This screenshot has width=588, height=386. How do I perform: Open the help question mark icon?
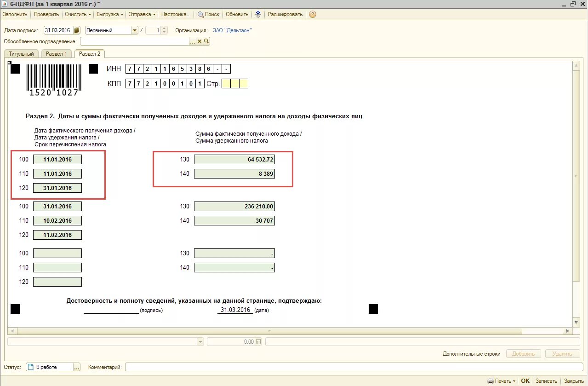click(x=313, y=14)
